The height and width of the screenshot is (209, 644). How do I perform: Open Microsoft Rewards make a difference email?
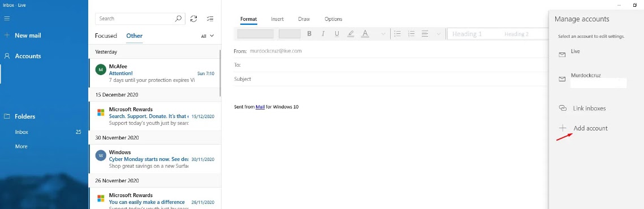coord(155,198)
